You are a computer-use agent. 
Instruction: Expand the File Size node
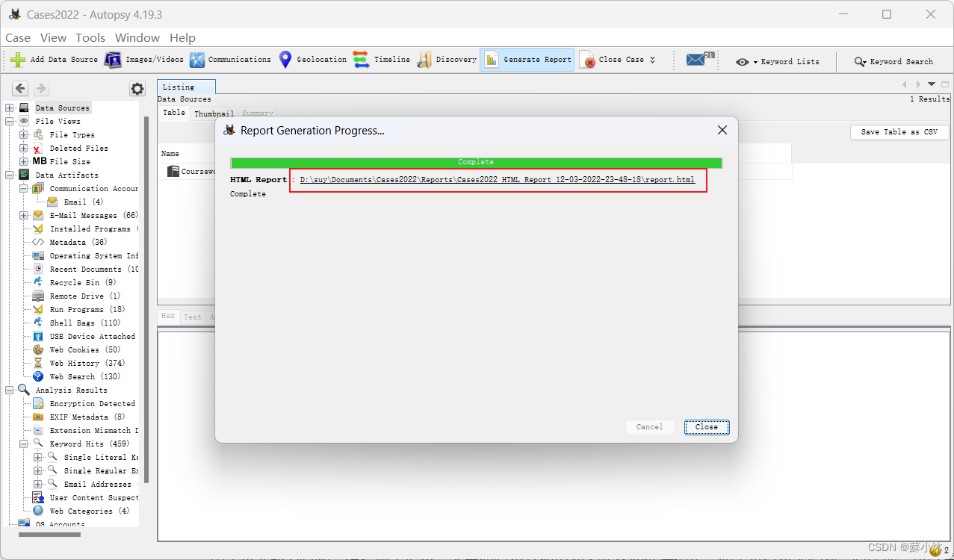(24, 162)
